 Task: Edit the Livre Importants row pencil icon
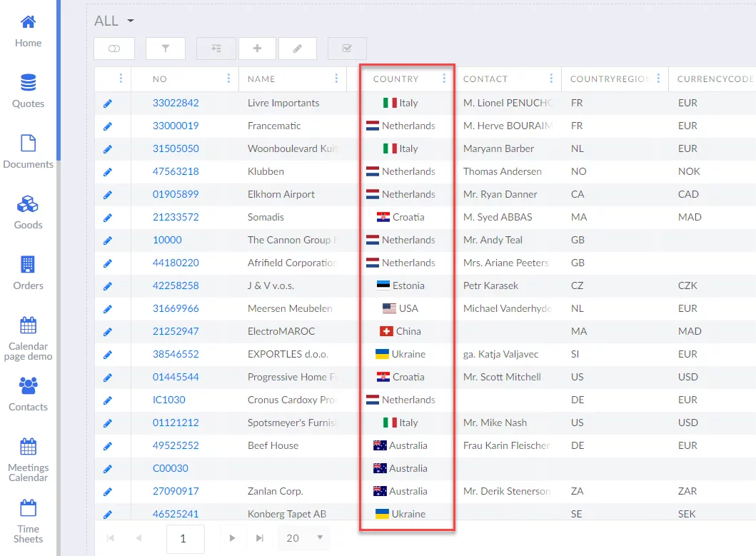coord(108,103)
